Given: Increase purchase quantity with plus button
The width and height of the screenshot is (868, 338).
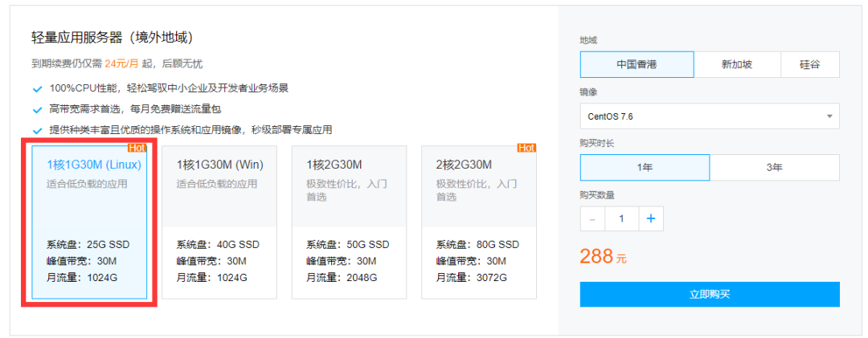Looking at the screenshot, I should click(651, 218).
